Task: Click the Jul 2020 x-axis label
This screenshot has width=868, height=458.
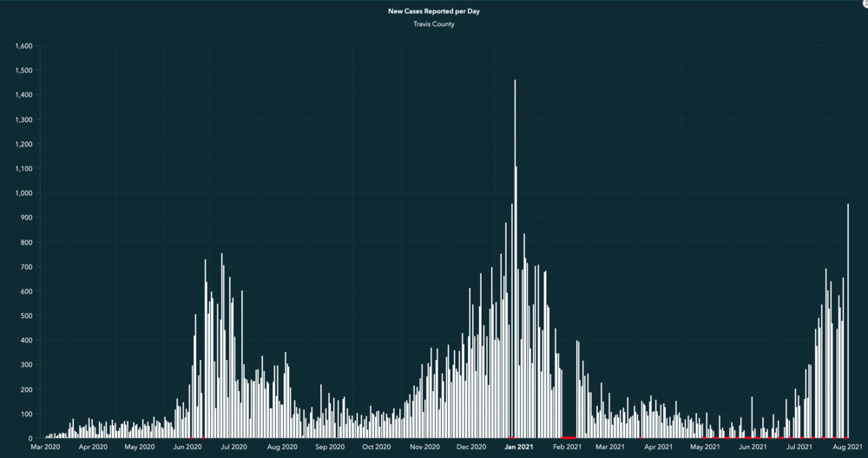Action: [x=233, y=448]
